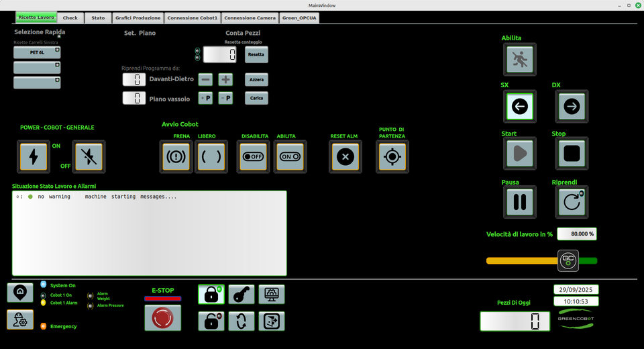Click the home location pin icon

20,293
